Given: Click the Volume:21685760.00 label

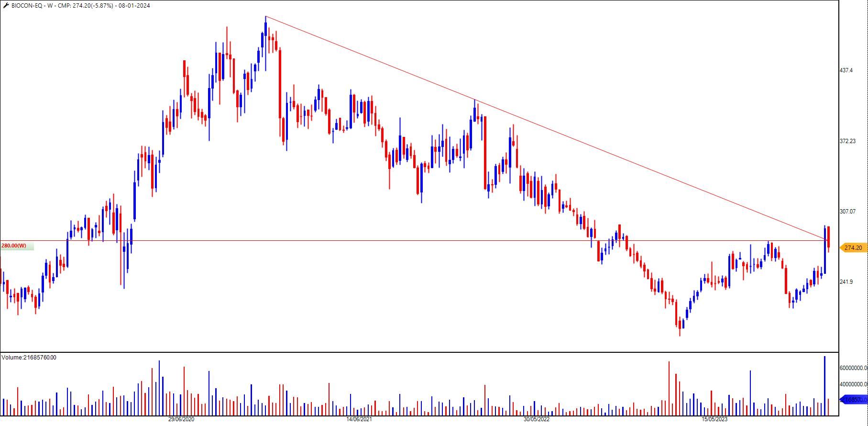Looking at the screenshot, I should pos(29,358).
